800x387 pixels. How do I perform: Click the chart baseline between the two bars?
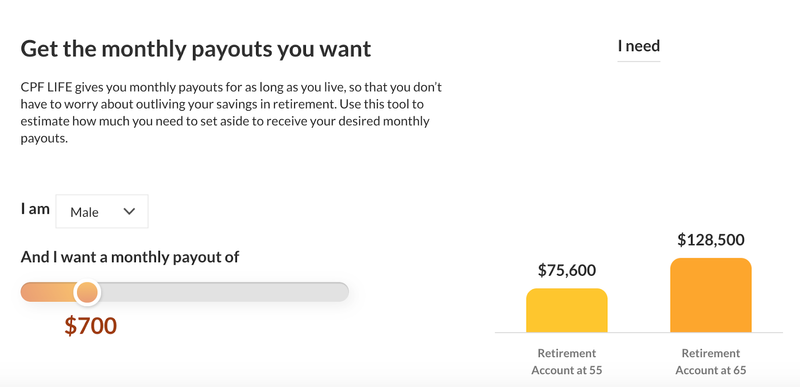(639, 332)
